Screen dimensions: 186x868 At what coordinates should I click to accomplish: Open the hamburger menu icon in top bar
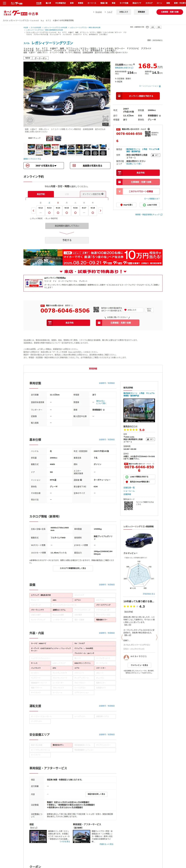pyautogui.click(x=4, y=3)
